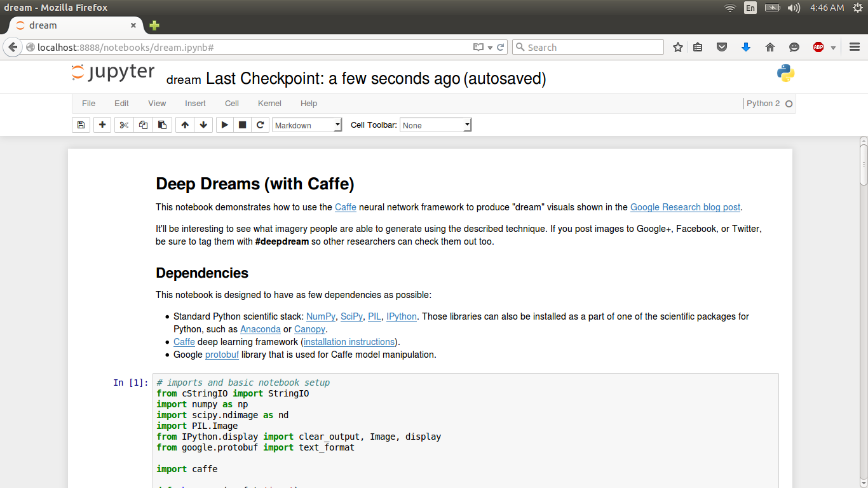Open the SciPy link
The image size is (868, 488).
[351, 316]
